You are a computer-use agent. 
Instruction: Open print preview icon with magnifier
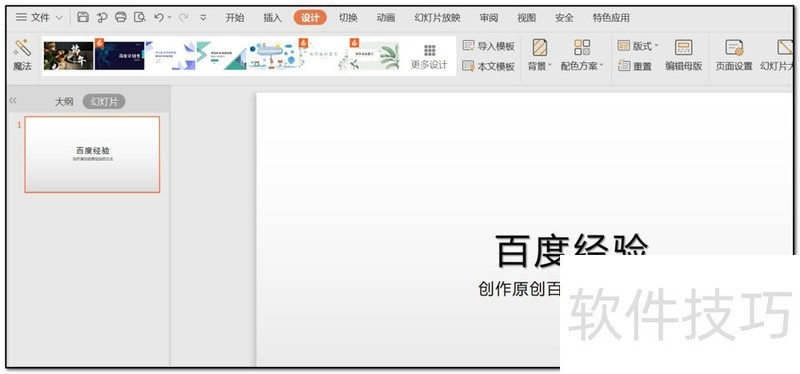tap(139, 17)
